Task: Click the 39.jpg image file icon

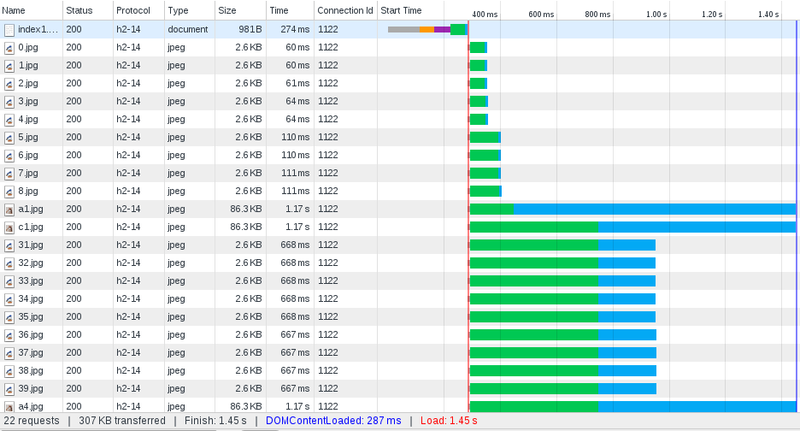Action: coord(9,389)
